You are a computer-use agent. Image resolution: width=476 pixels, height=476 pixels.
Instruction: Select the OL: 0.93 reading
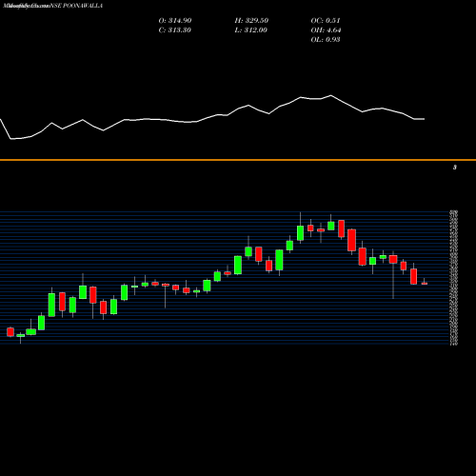pyautogui.click(x=326, y=39)
